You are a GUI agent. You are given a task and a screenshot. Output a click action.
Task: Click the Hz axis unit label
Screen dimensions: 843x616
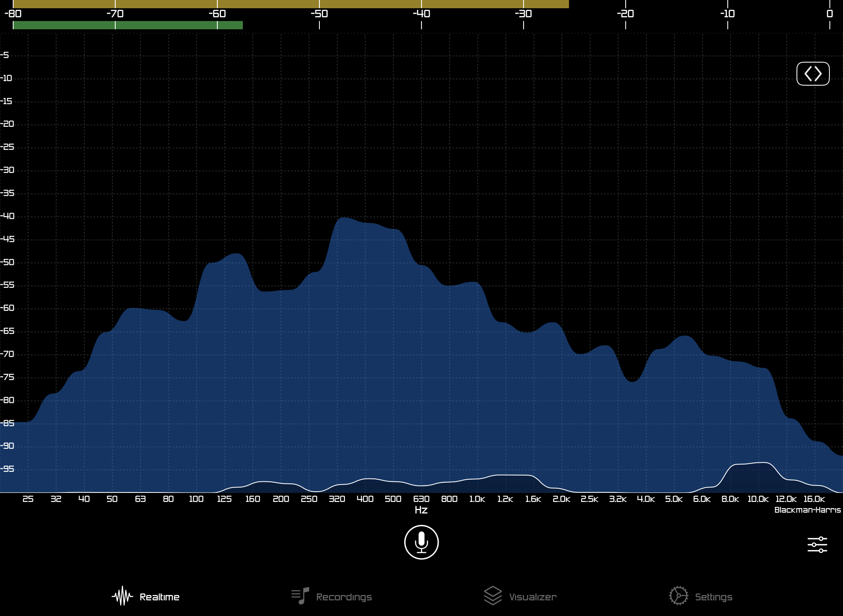[x=421, y=510]
